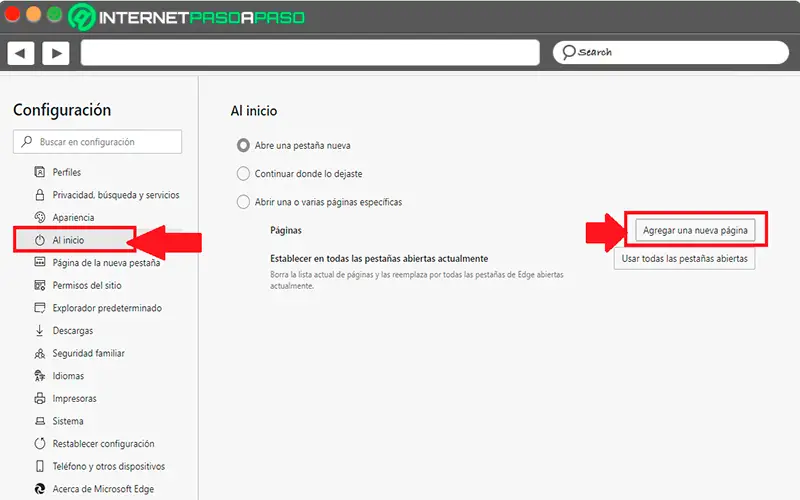Choose 'Abrir una o varias páginas específicas' radio
Viewport: 800px width, 500px height.
tap(243, 202)
